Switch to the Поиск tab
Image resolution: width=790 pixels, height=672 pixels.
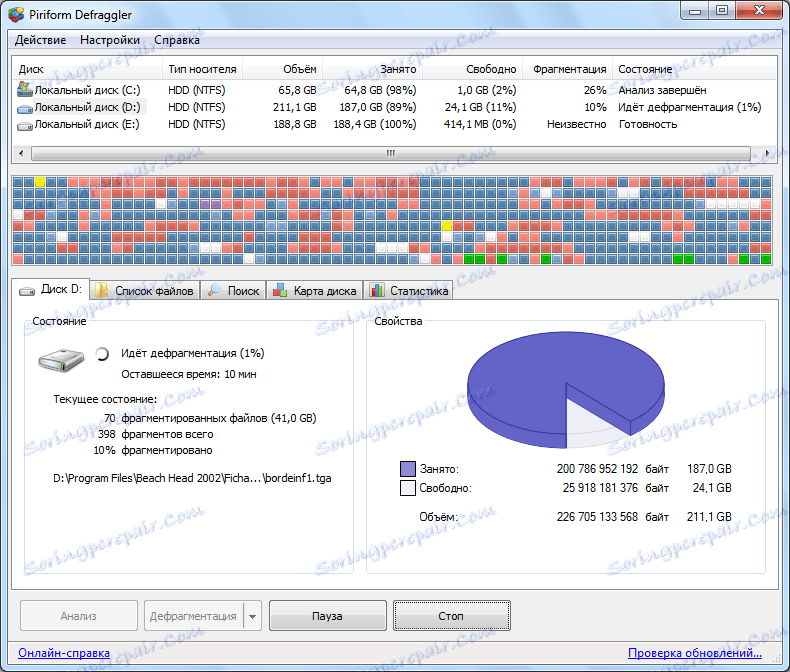tap(233, 290)
